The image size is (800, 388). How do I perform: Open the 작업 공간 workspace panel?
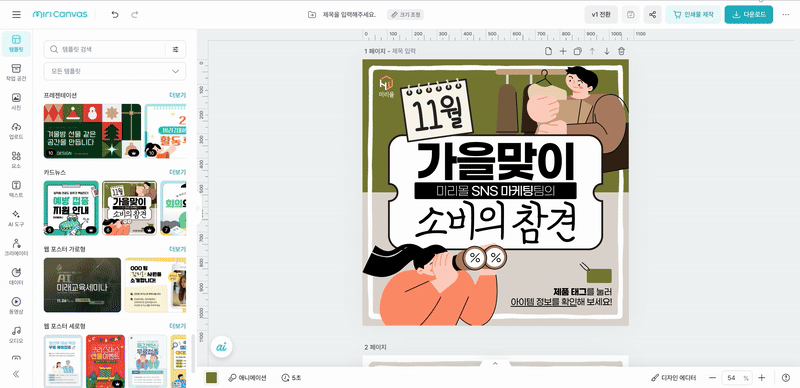click(x=16, y=72)
